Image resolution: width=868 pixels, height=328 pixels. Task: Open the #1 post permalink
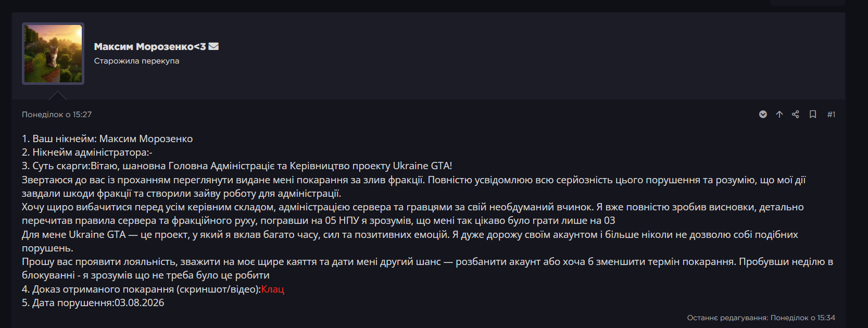(831, 115)
